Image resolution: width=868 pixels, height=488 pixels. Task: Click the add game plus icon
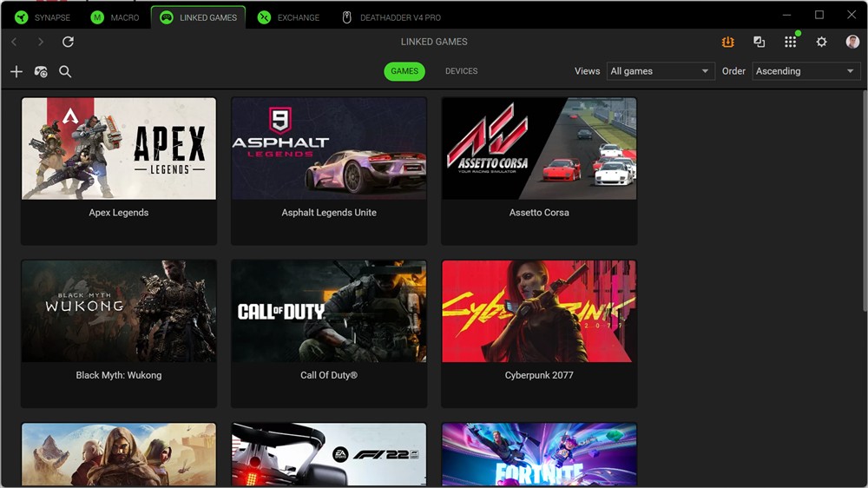pos(16,72)
